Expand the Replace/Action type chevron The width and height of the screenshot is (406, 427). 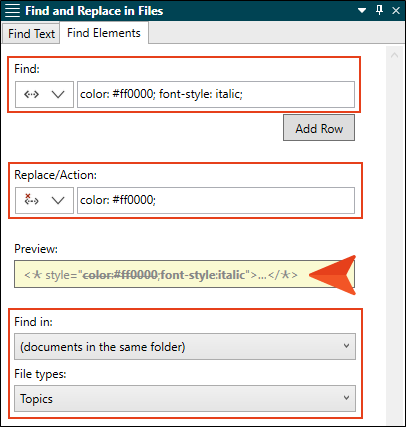(x=58, y=200)
